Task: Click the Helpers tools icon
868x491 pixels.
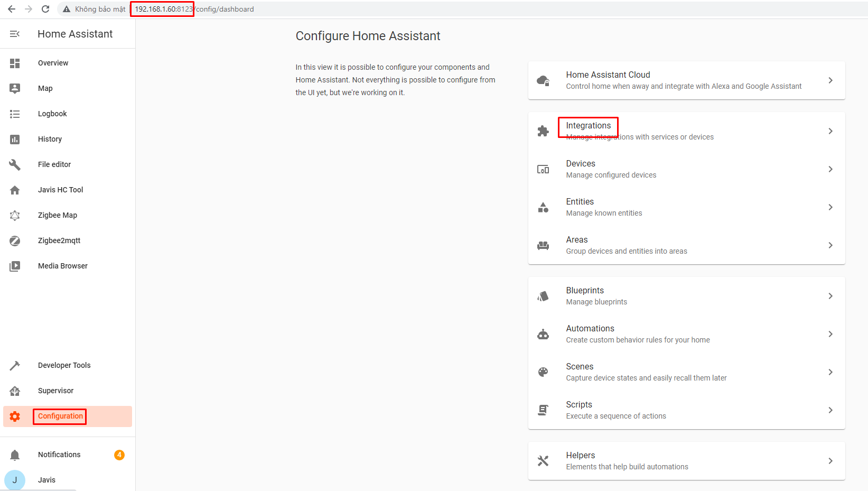Action: [543, 461]
